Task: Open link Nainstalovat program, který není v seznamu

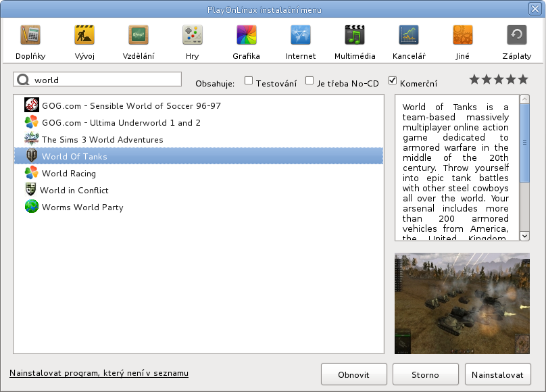Action: pyautogui.click(x=99, y=373)
